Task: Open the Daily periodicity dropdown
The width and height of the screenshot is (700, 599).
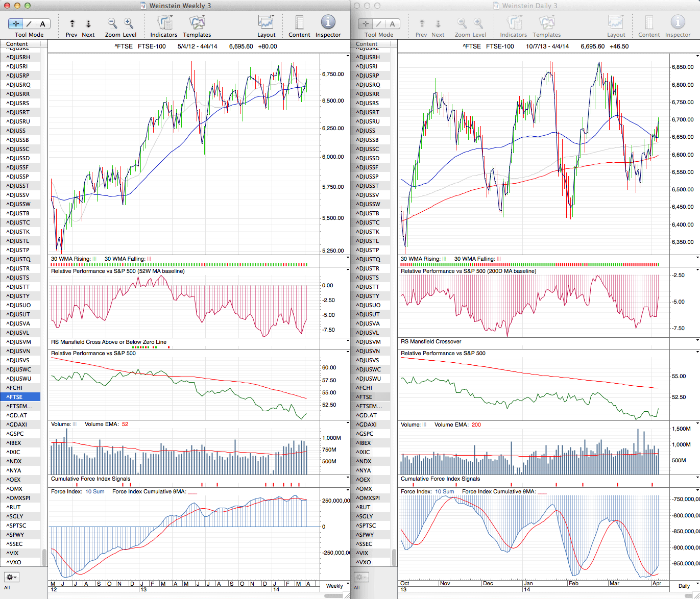Action: coord(687,585)
